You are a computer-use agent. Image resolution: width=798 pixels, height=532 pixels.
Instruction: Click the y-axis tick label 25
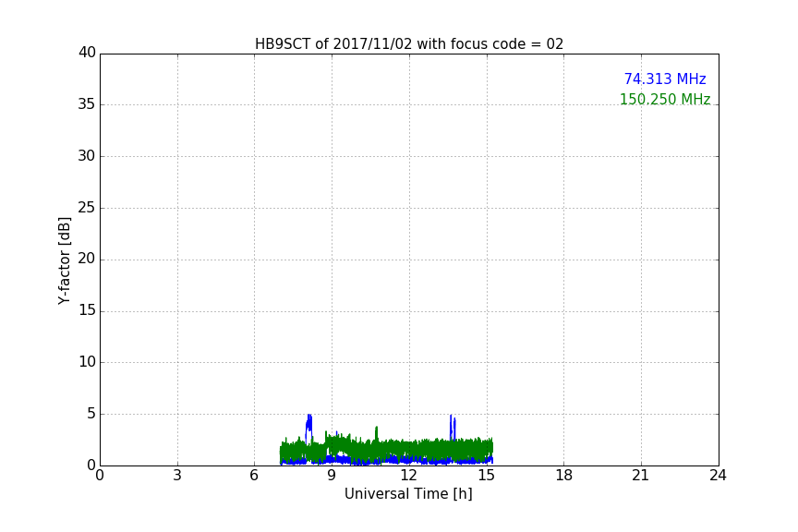pos(87,207)
